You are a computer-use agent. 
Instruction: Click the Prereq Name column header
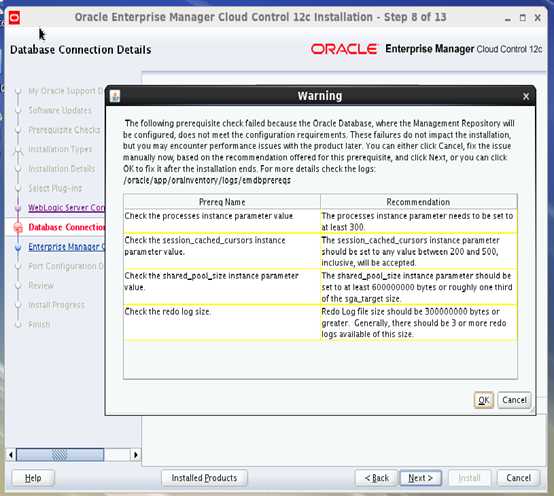coord(222,202)
